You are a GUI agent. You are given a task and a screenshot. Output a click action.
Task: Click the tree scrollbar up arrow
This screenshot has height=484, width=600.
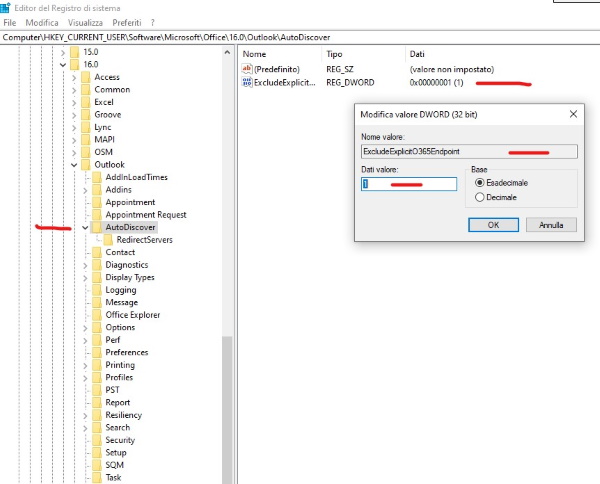coord(227,52)
